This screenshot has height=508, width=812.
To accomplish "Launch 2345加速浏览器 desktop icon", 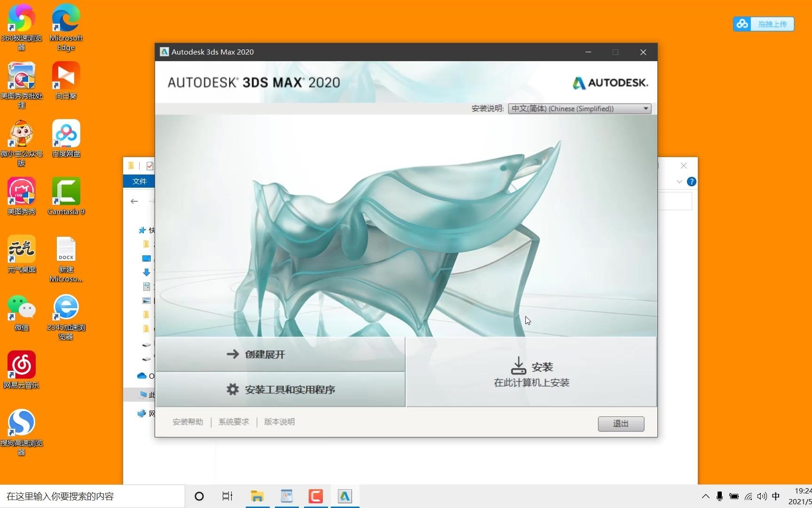I will click(x=66, y=317).
